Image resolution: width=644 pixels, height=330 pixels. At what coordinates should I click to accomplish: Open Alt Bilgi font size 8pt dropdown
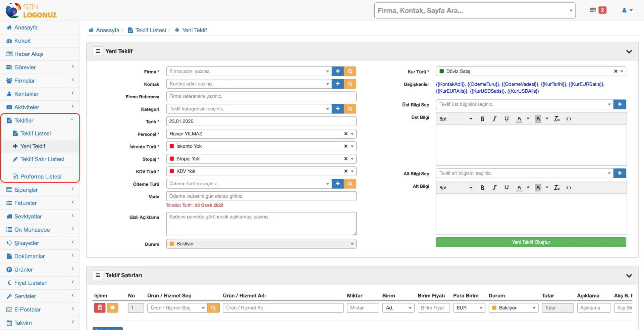[x=456, y=188]
